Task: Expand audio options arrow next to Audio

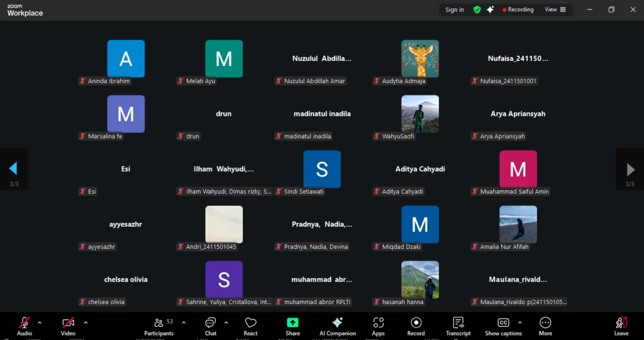Action: (x=40, y=322)
